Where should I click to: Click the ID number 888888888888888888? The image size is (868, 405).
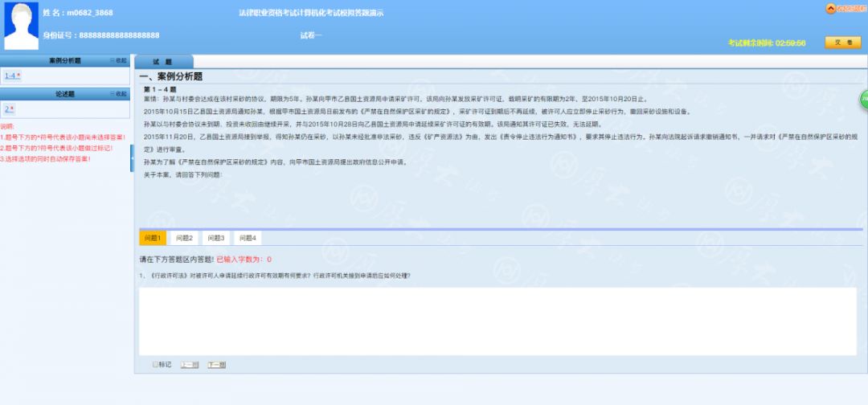click(x=119, y=35)
